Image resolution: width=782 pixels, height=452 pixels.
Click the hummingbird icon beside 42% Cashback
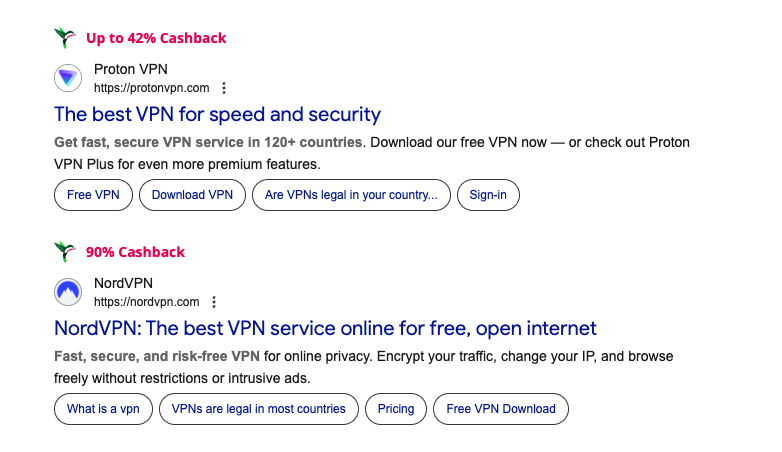tap(66, 38)
